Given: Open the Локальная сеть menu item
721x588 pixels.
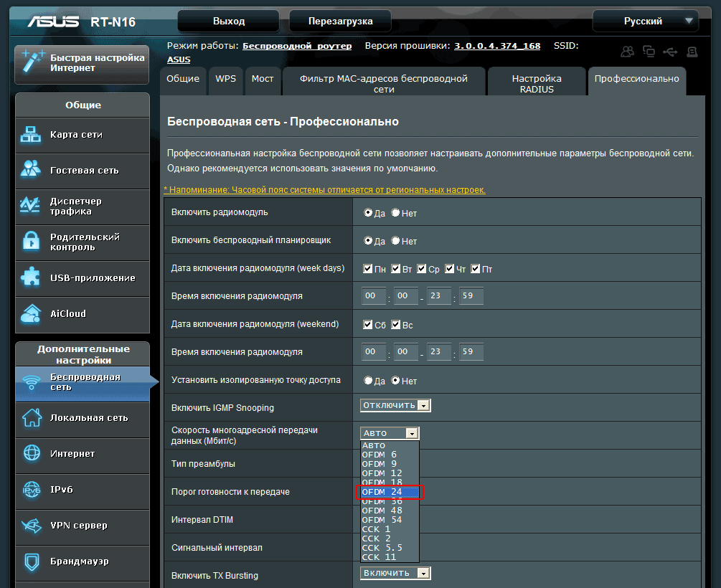Looking at the screenshot, I should click(83, 419).
